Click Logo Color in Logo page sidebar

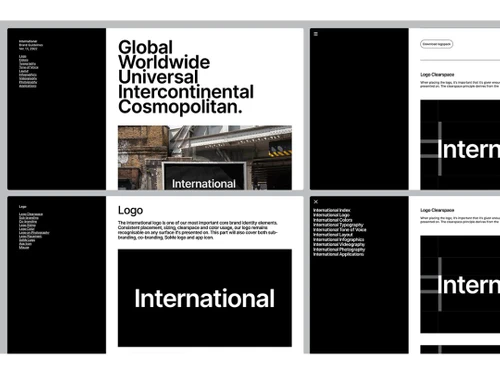point(27,229)
